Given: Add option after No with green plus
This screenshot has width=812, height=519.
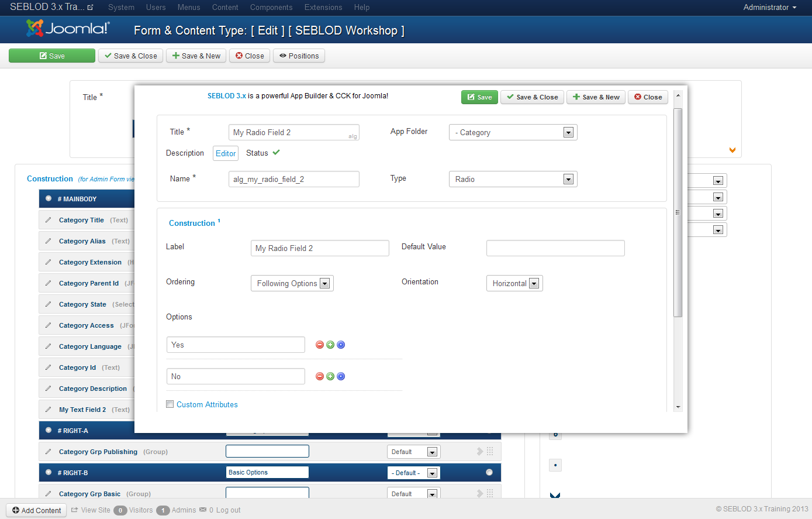Looking at the screenshot, I should pyautogui.click(x=330, y=376).
